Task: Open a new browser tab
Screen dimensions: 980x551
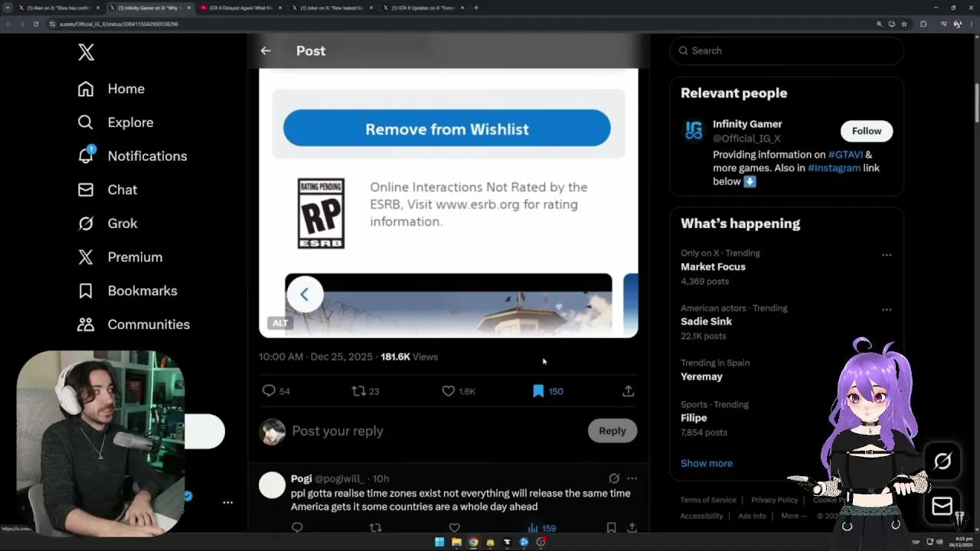Action: point(476,8)
